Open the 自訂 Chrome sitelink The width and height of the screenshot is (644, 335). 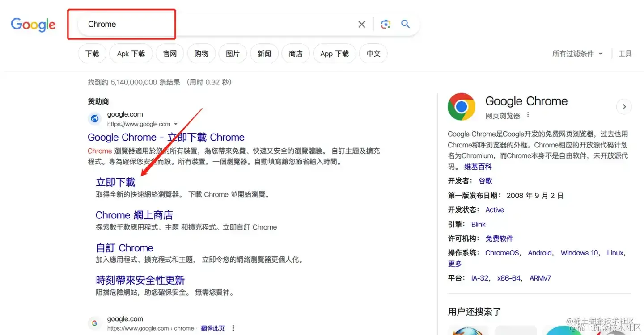[x=124, y=248]
